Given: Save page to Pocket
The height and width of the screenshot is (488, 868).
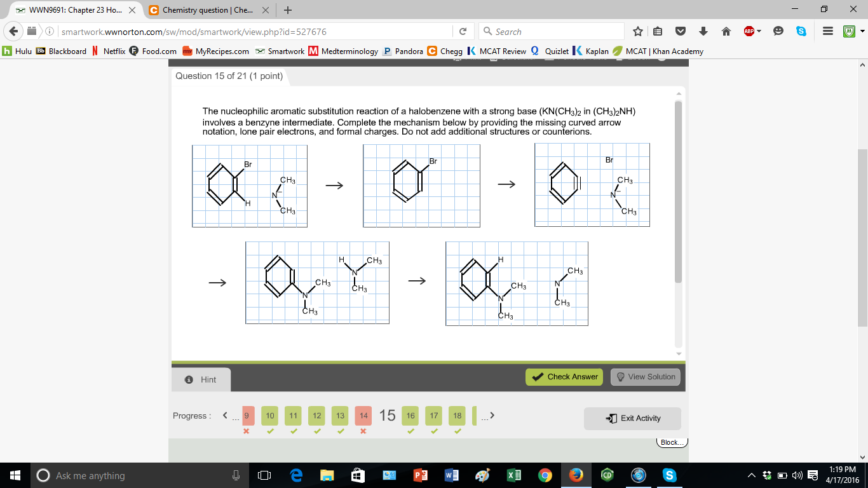Looking at the screenshot, I should [x=680, y=31].
